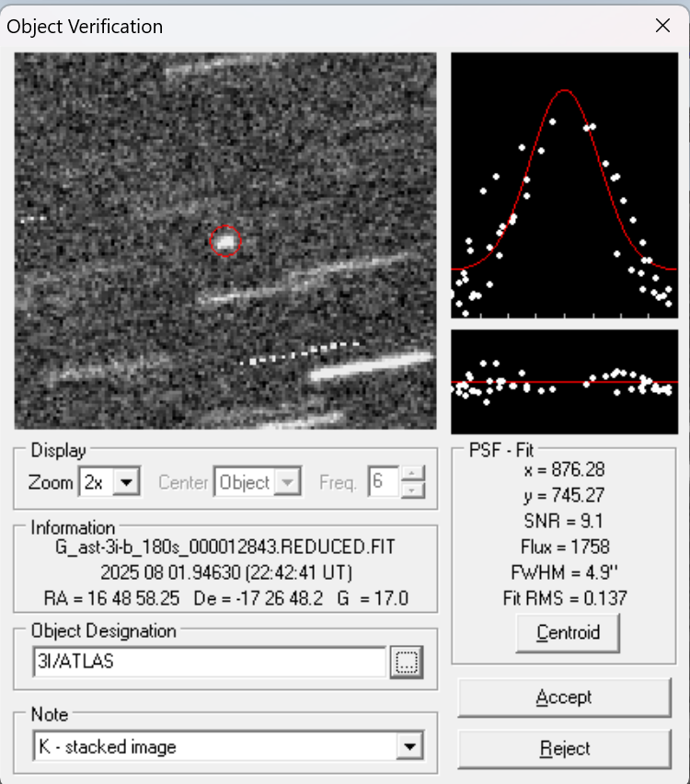This screenshot has width=690, height=784.
Task: Reject the object measurement
Action: (564, 748)
